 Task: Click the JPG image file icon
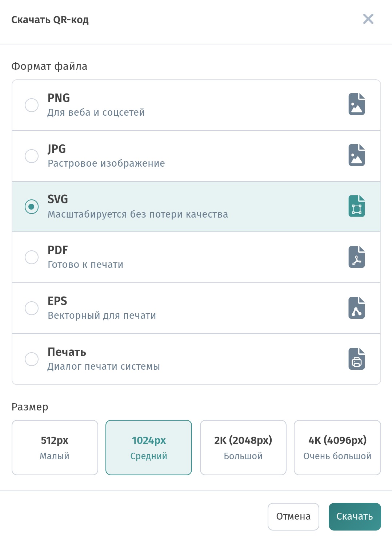tap(357, 155)
